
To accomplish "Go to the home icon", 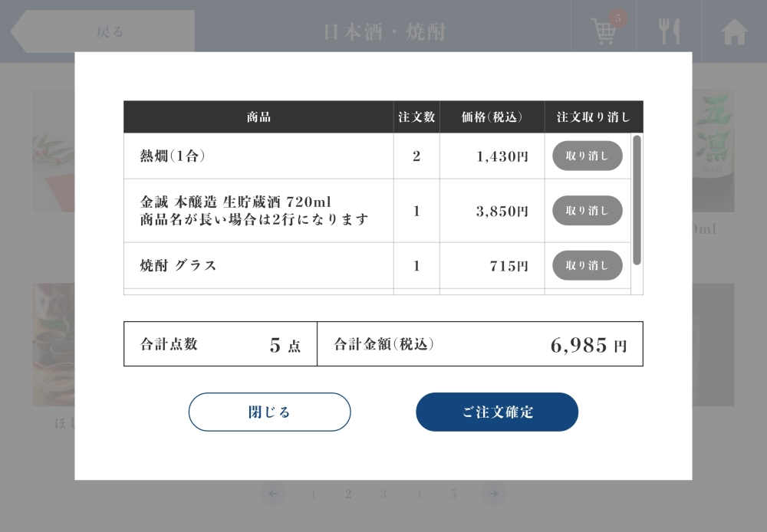I will [x=734, y=31].
